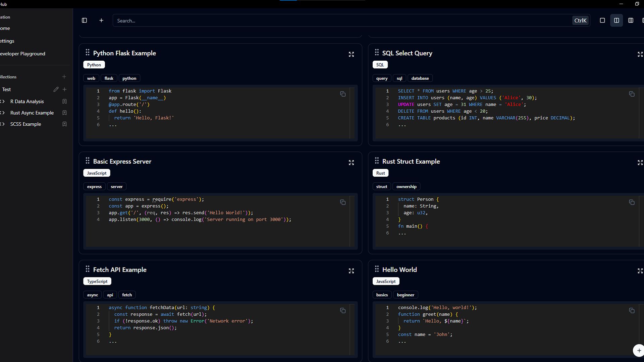Select the 'ownership' tag
Image resolution: width=644 pixels, height=362 pixels.
tap(407, 187)
